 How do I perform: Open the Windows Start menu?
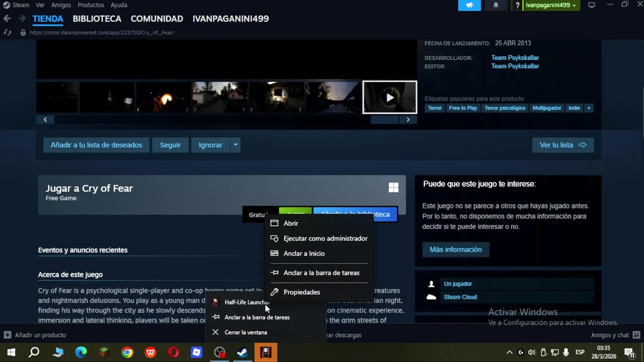(x=11, y=352)
